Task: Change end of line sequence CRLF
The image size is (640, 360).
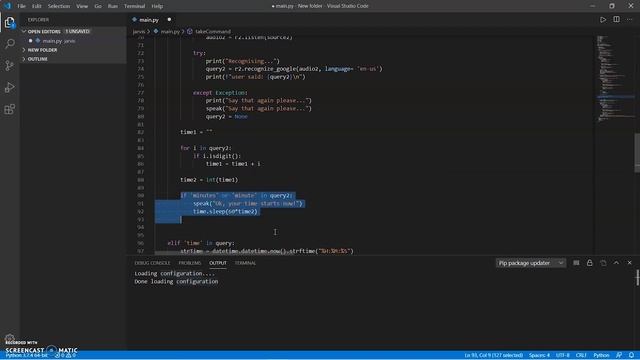Action: pyautogui.click(x=581, y=356)
